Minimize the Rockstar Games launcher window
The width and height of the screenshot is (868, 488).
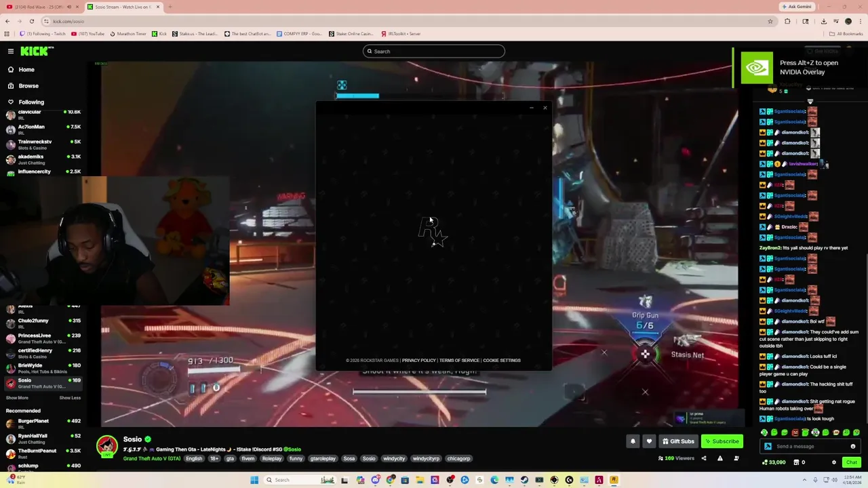(x=532, y=108)
